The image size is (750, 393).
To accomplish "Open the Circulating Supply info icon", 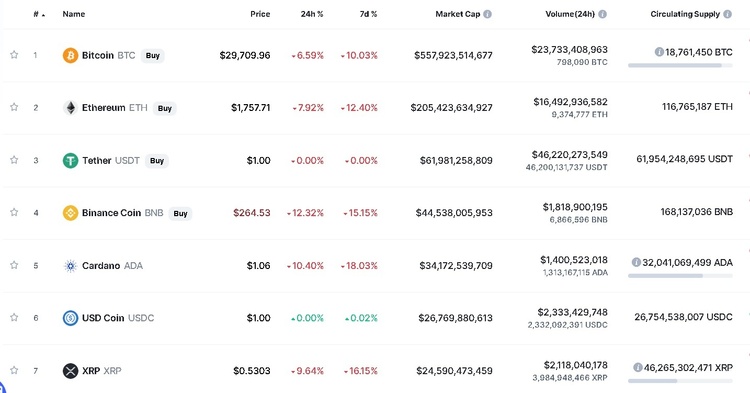I will pyautogui.click(x=728, y=14).
